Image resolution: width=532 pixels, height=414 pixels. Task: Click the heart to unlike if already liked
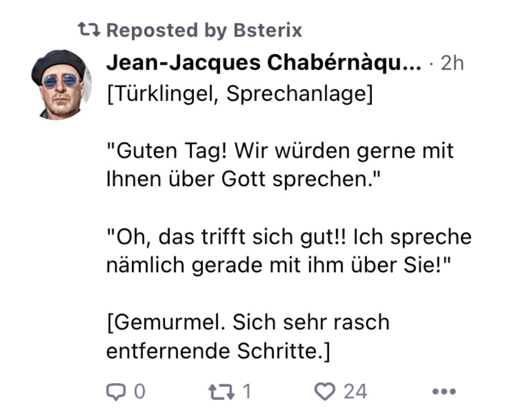(x=324, y=391)
